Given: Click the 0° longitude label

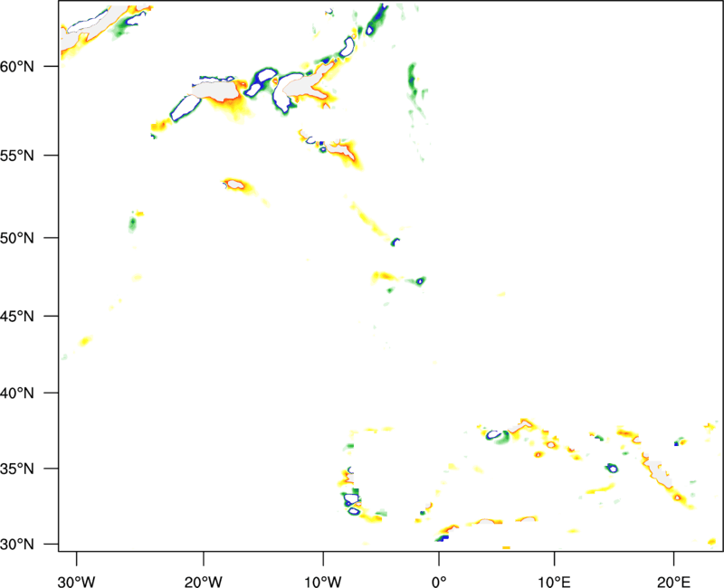Looking at the screenshot, I should [x=439, y=582].
